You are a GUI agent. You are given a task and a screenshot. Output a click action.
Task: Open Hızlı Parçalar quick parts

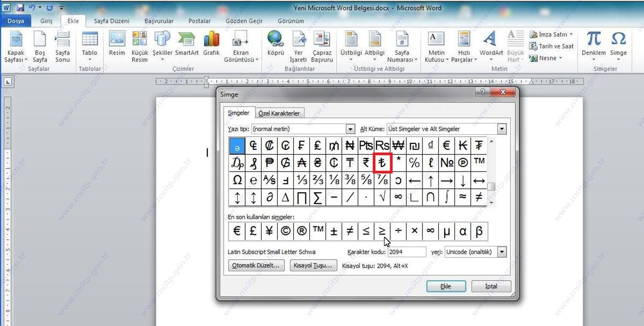pos(464,47)
